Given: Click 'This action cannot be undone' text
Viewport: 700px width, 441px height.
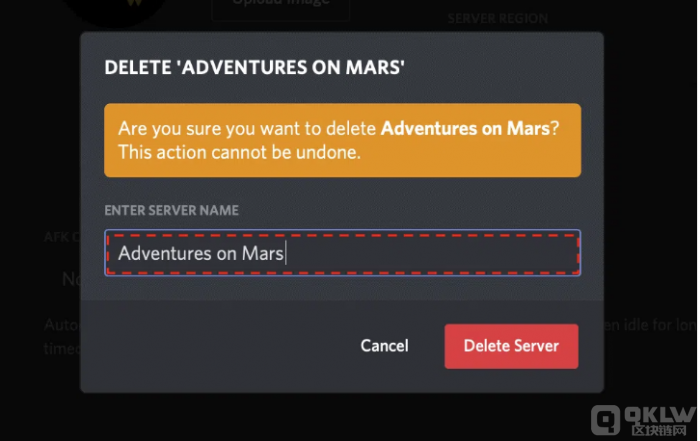Looking at the screenshot, I should coord(239,152).
